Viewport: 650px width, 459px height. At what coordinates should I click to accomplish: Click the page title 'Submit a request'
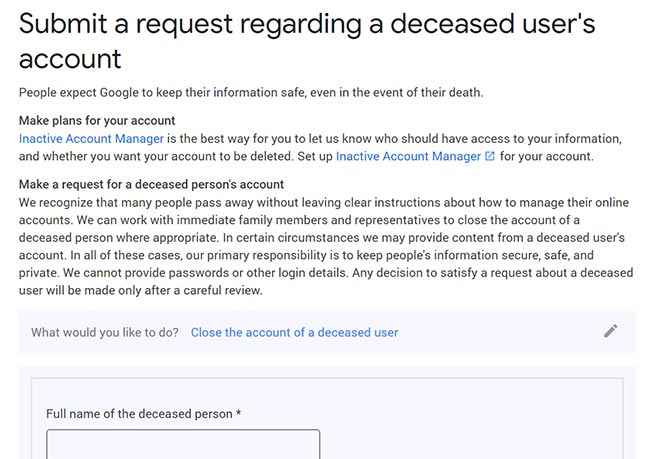coord(125,23)
